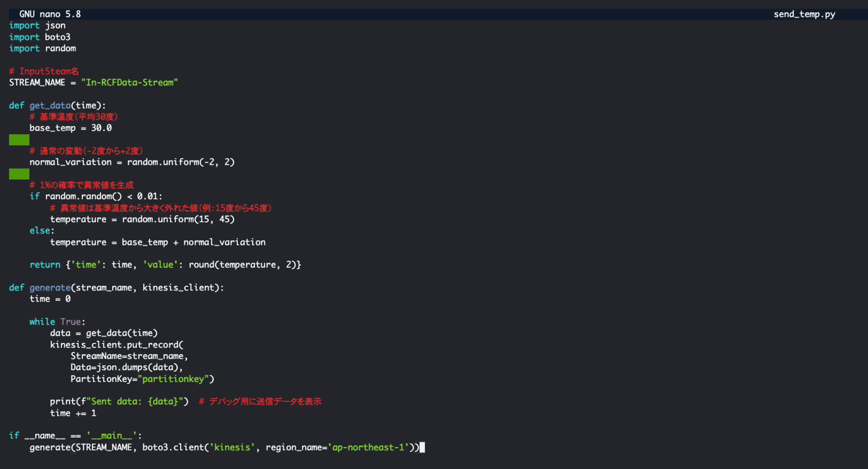The image size is (868, 469).
Task: Click the 'kinesis_client.put_record(' line
Action: tap(117, 344)
